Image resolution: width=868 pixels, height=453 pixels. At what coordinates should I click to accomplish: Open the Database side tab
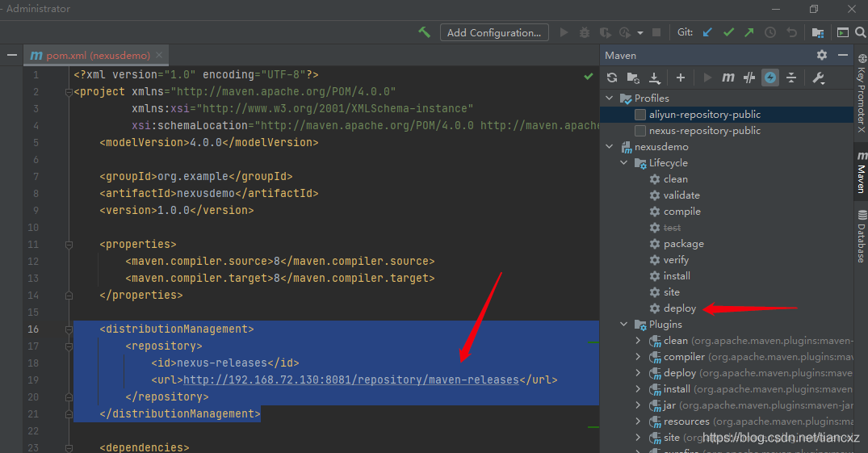click(x=861, y=237)
